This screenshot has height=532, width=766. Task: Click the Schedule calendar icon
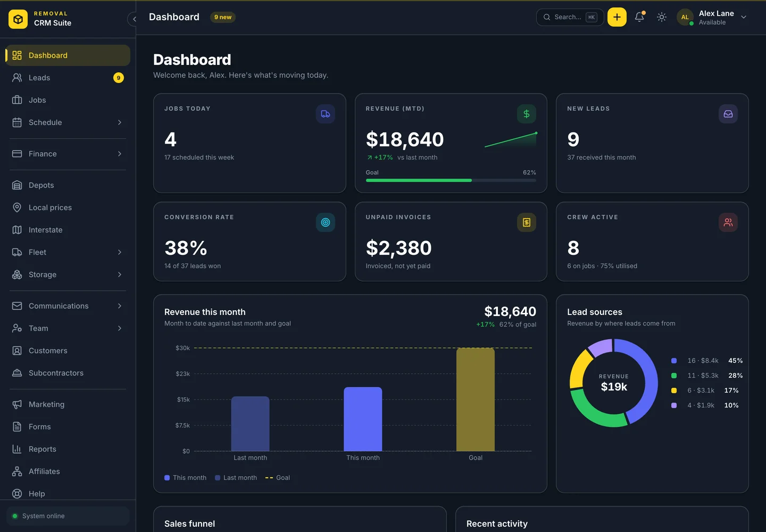(17, 122)
